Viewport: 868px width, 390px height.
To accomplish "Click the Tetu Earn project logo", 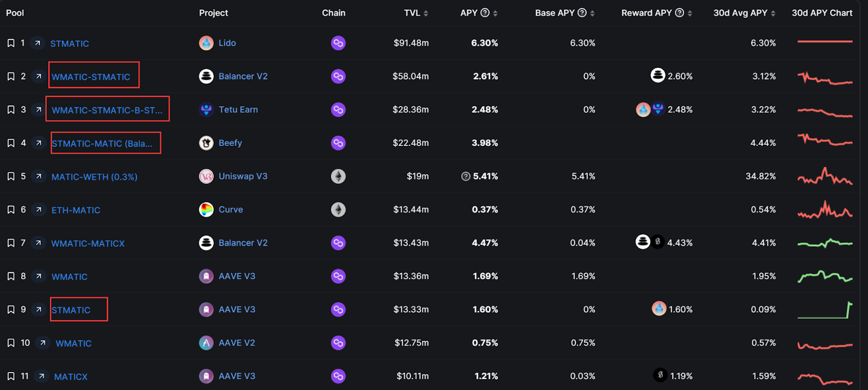I will click(206, 110).
